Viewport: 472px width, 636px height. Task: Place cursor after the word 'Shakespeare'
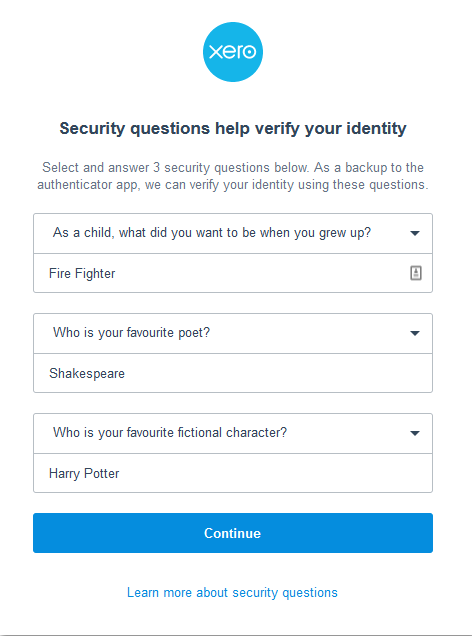tap(126, 373)
